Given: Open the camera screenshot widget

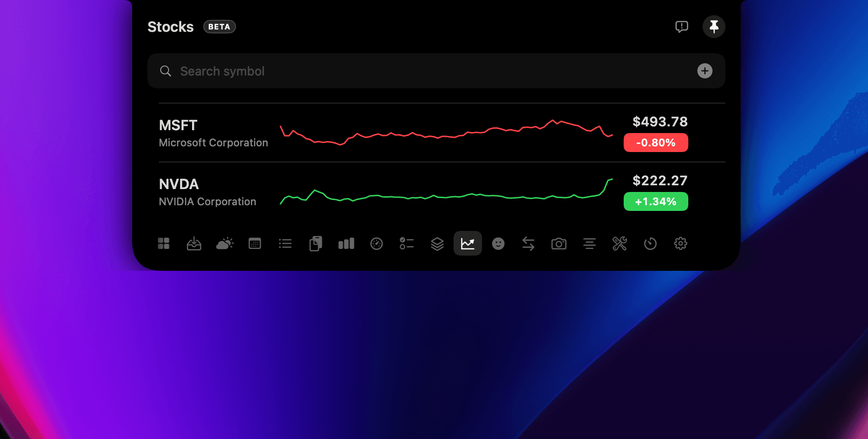Looking at the screenshot, I should (x=559, y=244).
